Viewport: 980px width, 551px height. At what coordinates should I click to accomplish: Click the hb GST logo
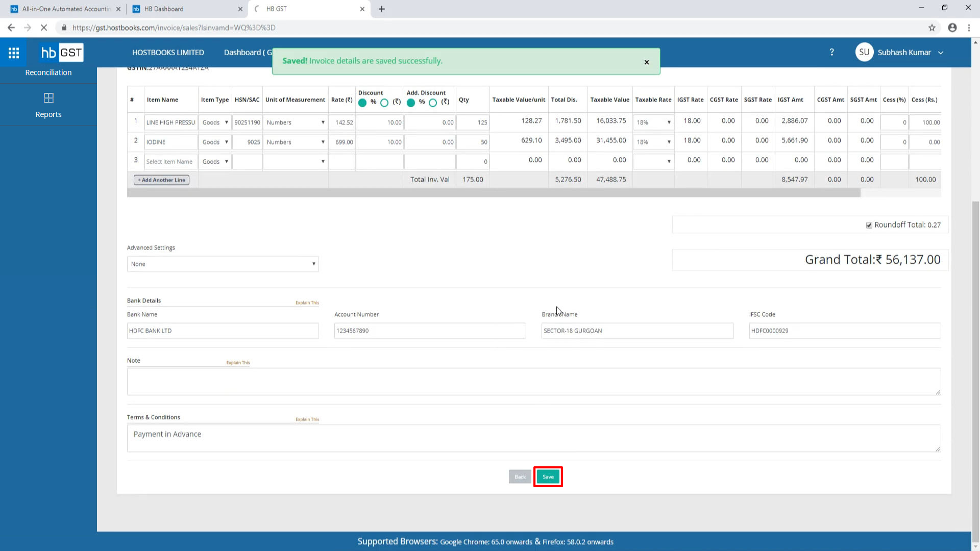(62, 53)
